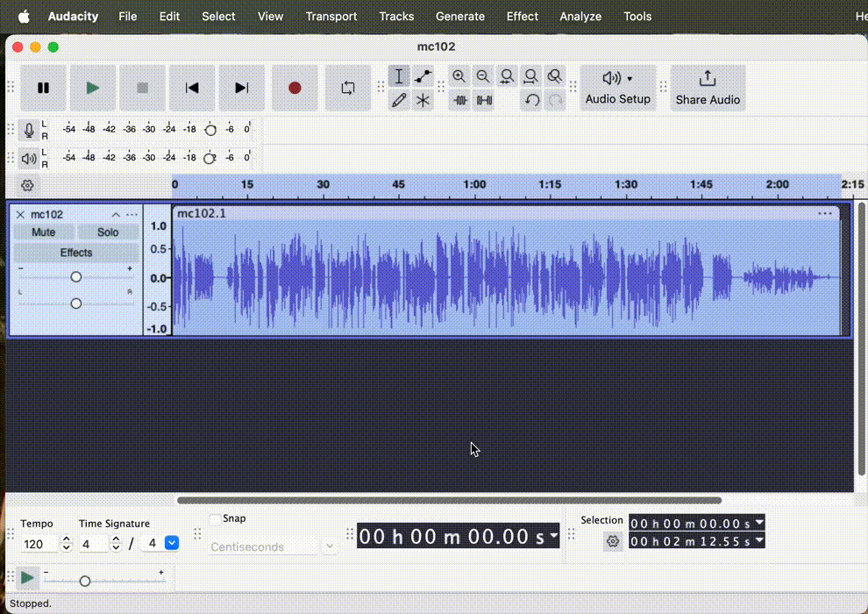Click the Undo arrow icon
Viewport: 868px width, 614px height.
(531, 100)
